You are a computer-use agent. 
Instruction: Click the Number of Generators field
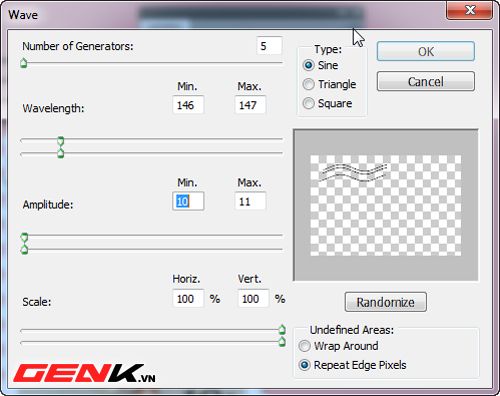[x=269, y=46]
